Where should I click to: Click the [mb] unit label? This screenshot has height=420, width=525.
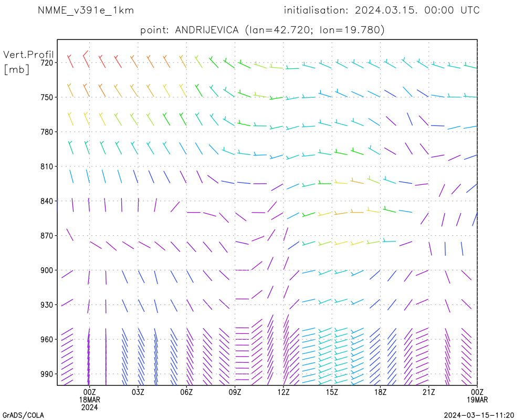(x=17, y=69)
